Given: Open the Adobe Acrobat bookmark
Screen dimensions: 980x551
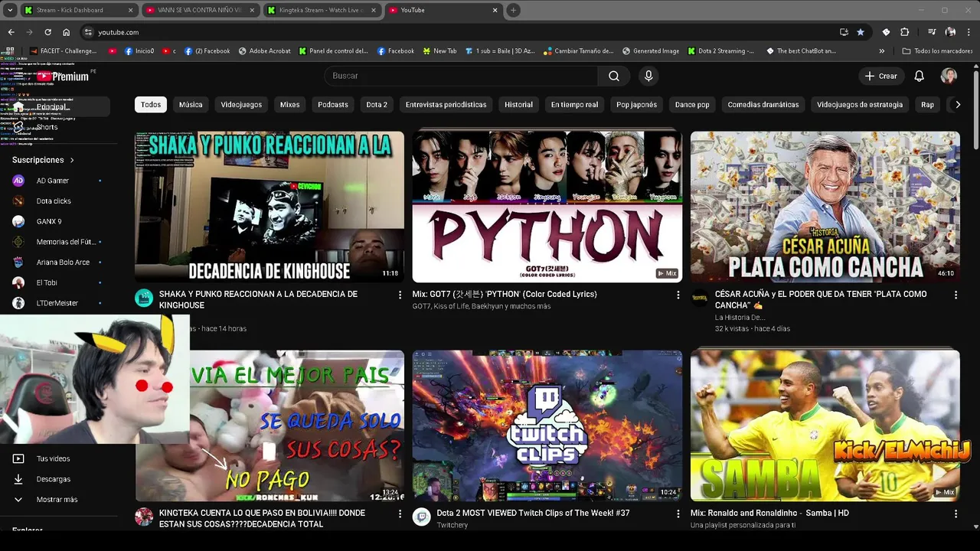Looking at the screenshot, I should pos(265,51).
